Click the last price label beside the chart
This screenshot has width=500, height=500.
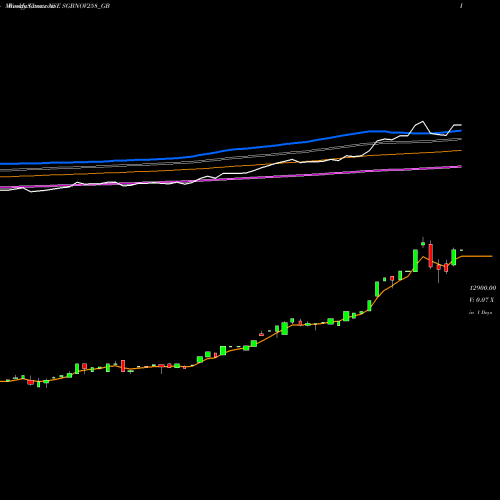(483, 288)
